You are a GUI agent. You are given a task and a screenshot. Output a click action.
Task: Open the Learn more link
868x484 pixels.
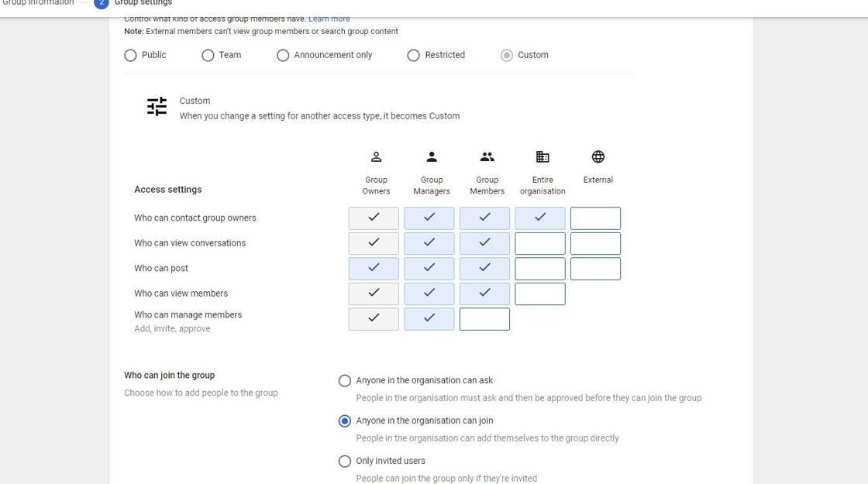329,19
